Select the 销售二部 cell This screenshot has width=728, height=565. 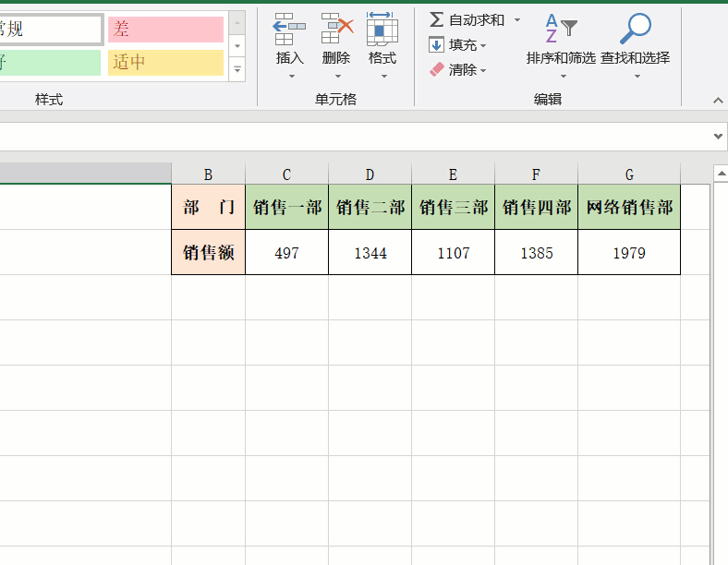click(370, 207)
